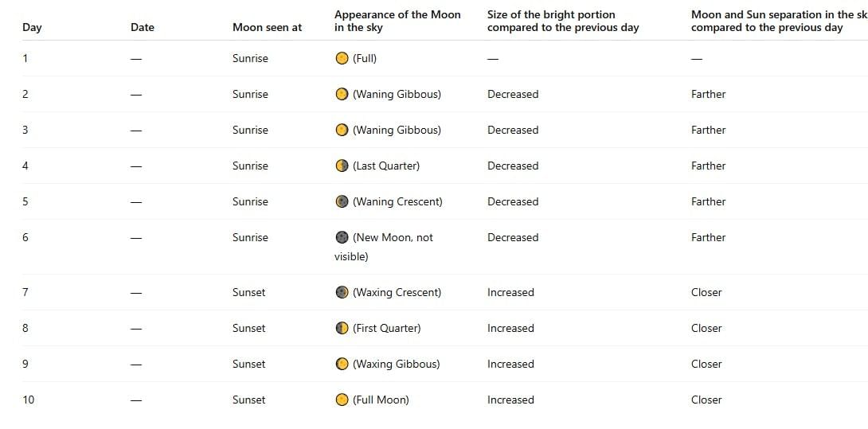The image size is (868, 429).
Task: Click the Waning Gibbous icon in Day 2
Action: [342, 94]
